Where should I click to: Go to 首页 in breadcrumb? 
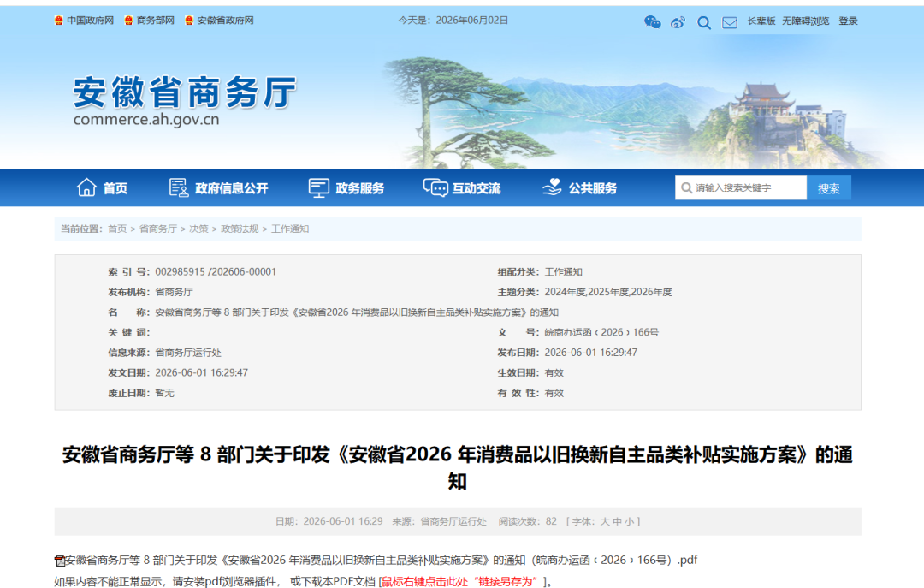click(x=117, y=229)
